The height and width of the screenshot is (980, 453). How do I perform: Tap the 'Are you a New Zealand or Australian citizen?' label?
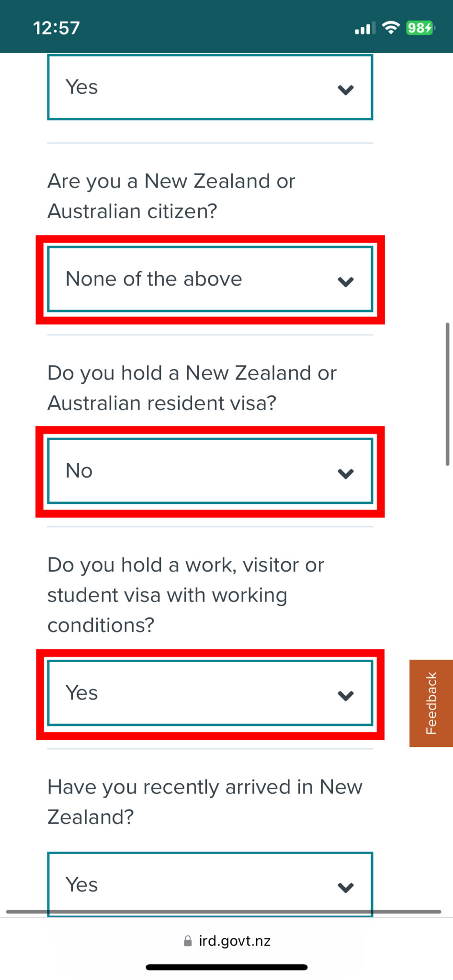tap(171, 196)
